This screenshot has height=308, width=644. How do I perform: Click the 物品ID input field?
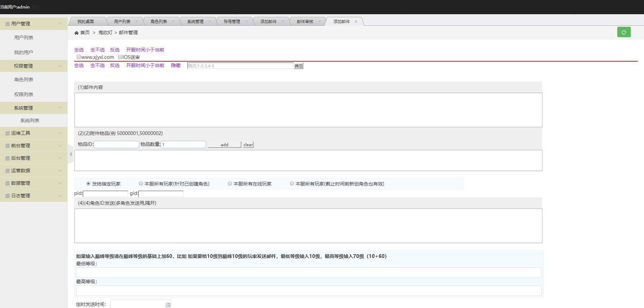116,145
